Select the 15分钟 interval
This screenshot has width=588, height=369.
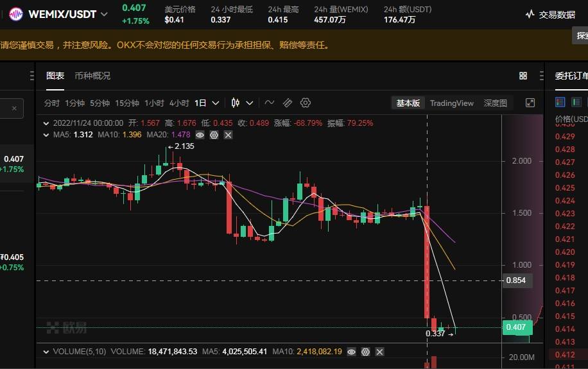pyautogui.click(x=126, y=103)
